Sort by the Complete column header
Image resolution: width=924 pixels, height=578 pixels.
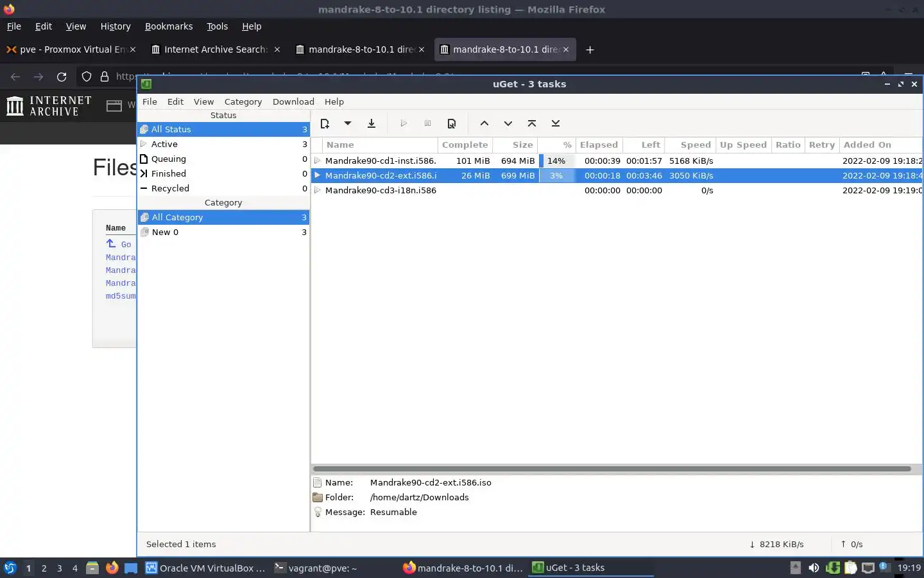(465, 144)
